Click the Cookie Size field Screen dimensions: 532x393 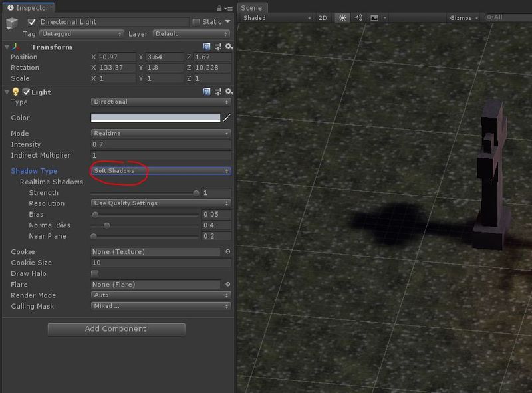161,263
